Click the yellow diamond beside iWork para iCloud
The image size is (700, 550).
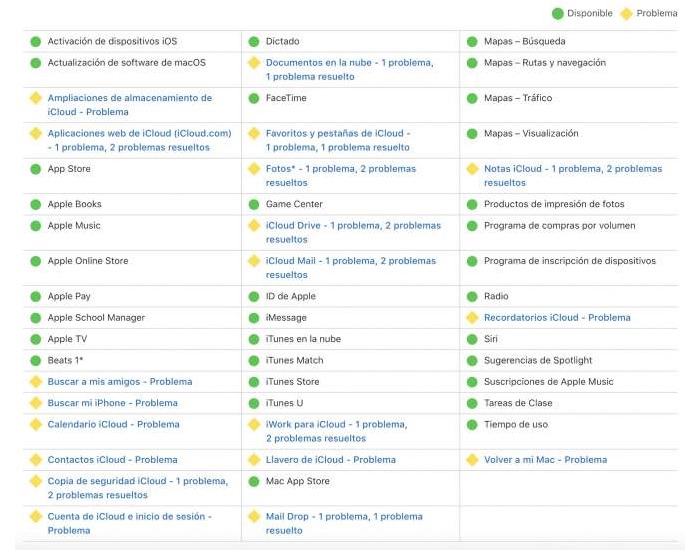[254, 424]
